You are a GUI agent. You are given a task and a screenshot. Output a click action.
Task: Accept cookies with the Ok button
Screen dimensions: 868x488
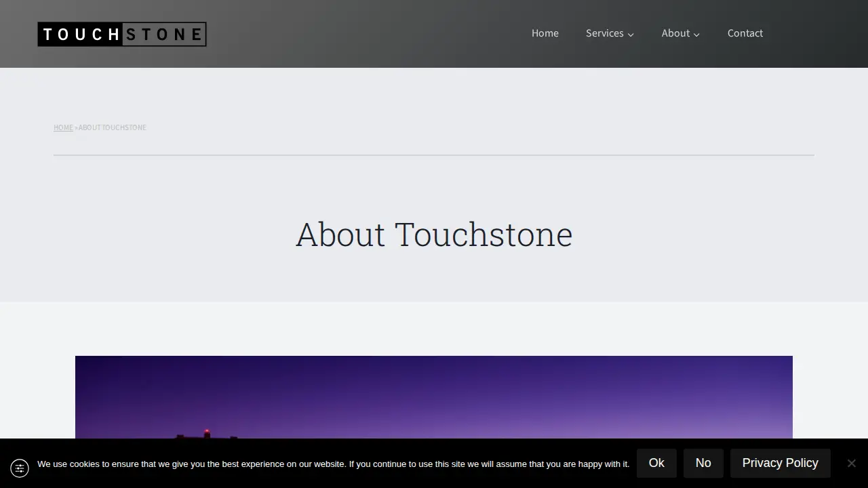(x=656, y=463)
